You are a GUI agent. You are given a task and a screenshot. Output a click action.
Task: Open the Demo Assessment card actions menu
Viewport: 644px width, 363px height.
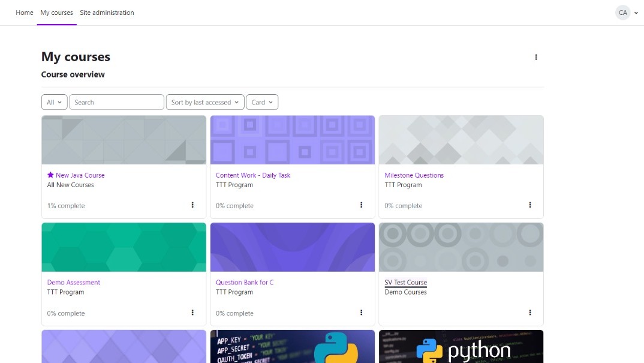(192, 313)
